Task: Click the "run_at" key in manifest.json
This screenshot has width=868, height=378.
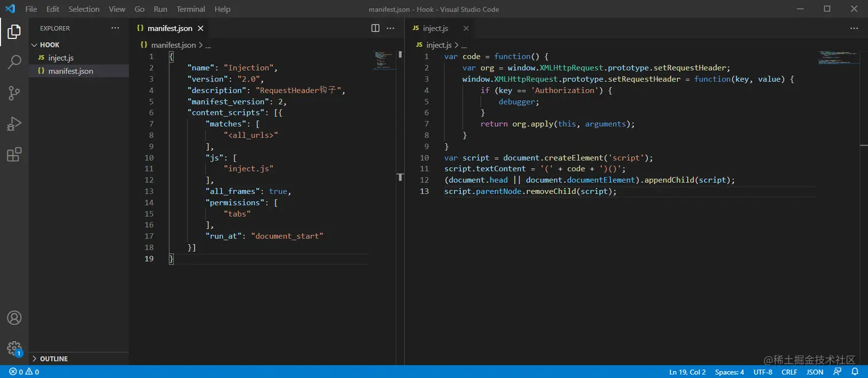Action: [224, 236]
